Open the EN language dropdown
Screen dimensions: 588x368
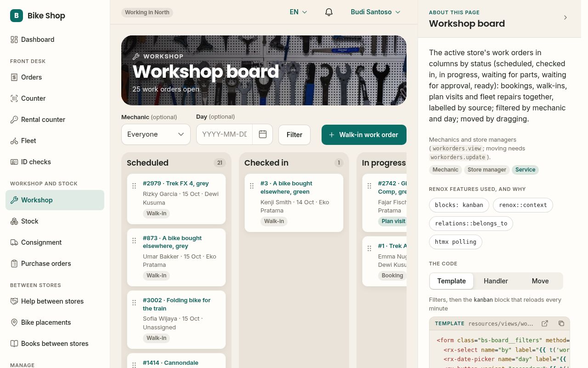299,12
